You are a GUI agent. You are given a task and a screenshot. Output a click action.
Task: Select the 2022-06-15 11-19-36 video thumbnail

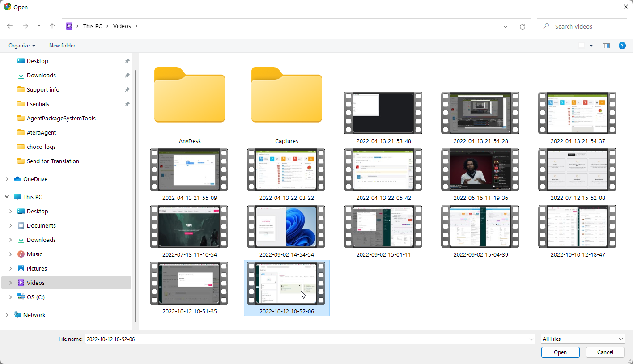click(x=480, y=169)
